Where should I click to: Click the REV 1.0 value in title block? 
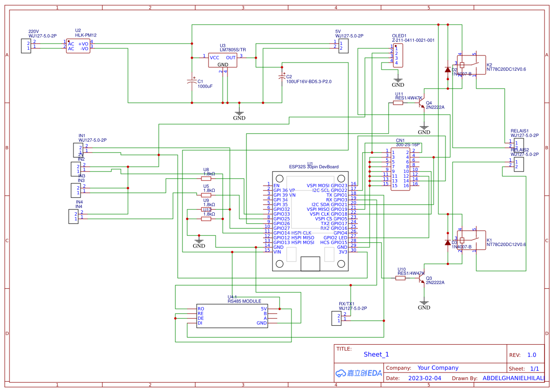coord(531,355)
